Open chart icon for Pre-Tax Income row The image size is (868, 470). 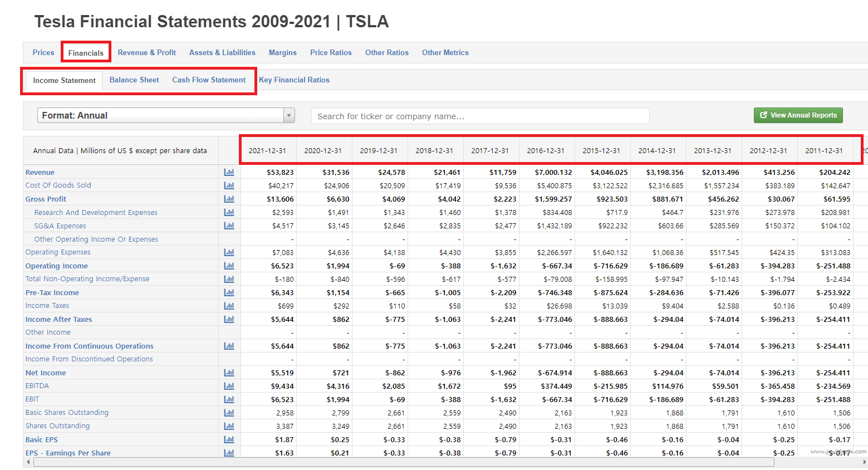coord(229,292)
